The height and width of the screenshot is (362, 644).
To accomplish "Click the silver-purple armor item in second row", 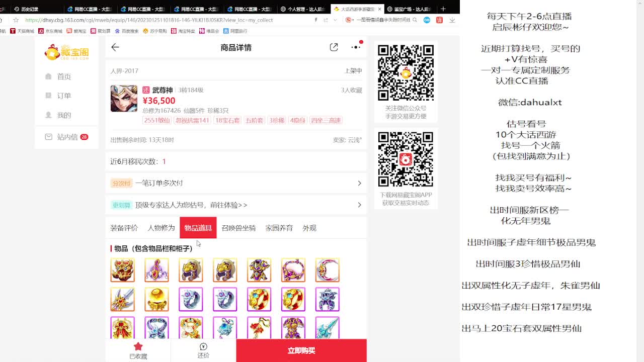I will 328,299.
